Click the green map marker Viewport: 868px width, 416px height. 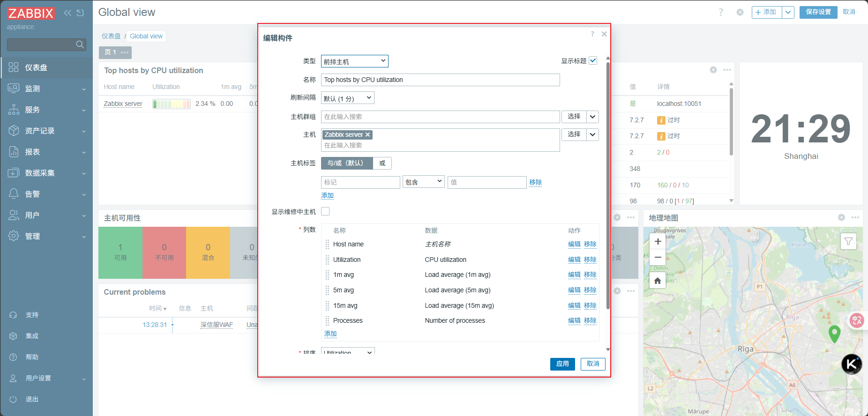[834, 334]
